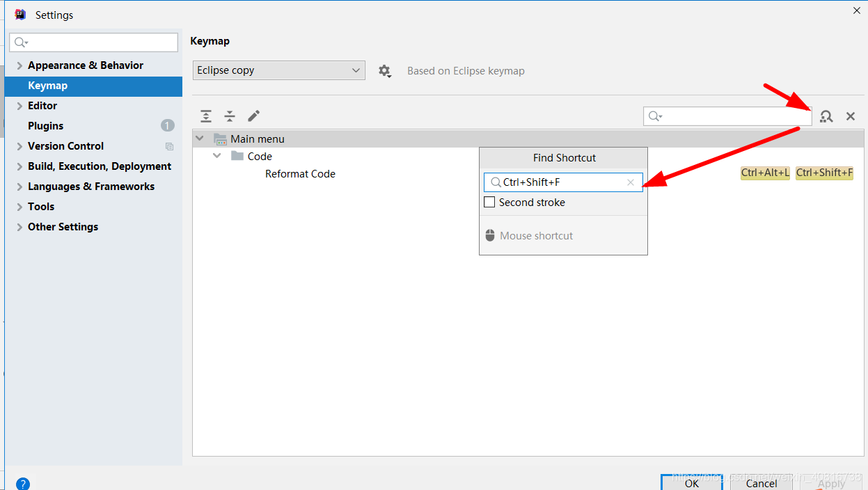868x490 pixels.
Task: Focus the settings sidebar search field
Action: 94,42
